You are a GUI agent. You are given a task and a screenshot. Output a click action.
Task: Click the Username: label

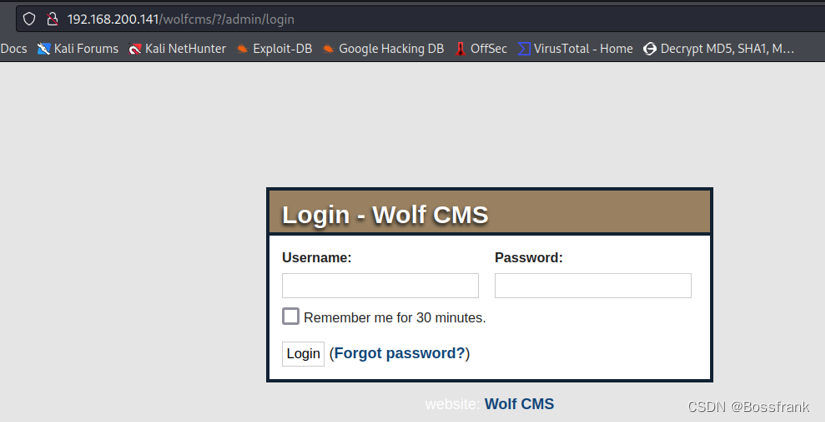[x=317, y=258]
